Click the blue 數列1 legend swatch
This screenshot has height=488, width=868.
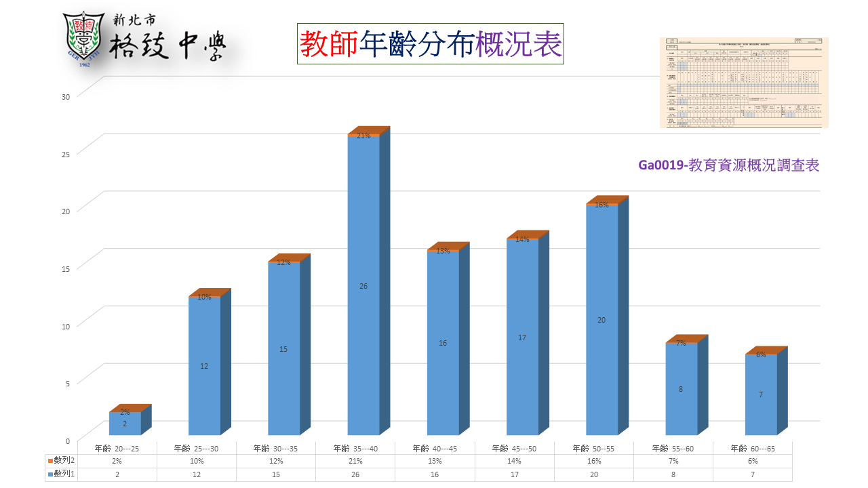point(51,475)
